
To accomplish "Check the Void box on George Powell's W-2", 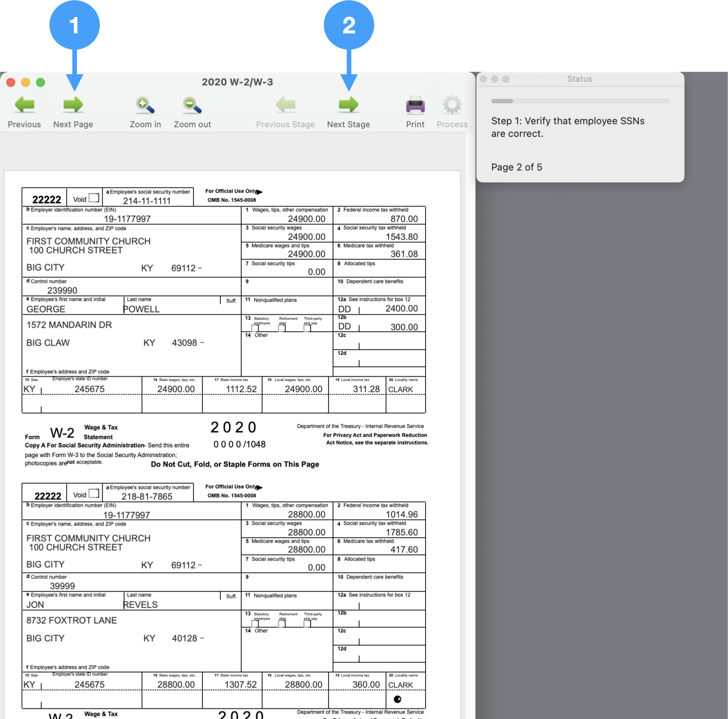I will point(94,198).
